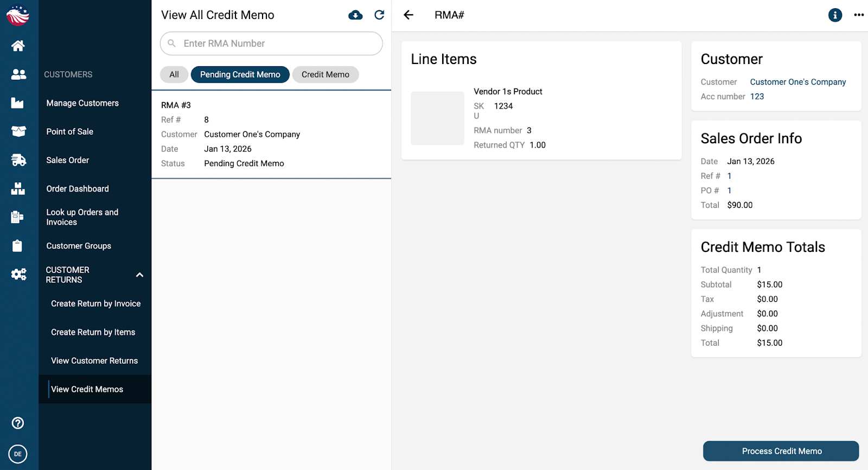Screen dimensions: 868x470
Task: Go back using the arrow icon
Action: 409,15
